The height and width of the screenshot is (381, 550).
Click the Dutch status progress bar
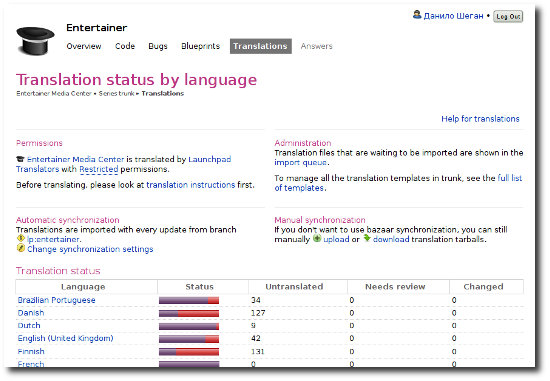coord(189,326)
